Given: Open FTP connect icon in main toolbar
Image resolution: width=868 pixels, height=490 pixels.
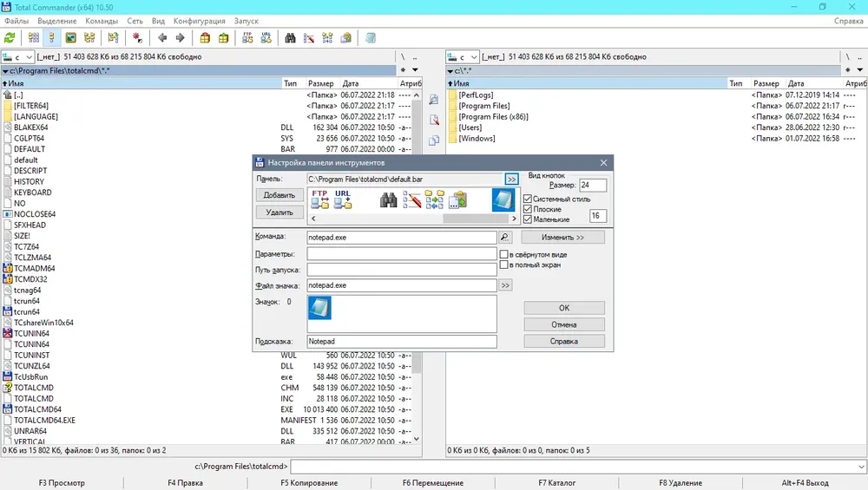Looking at the screenshot, I should (x=247, y=37).
